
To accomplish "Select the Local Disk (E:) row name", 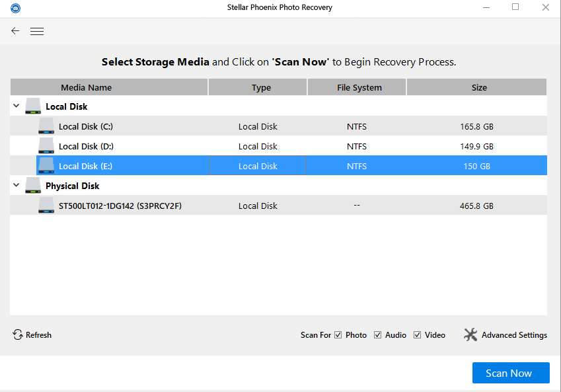I will tap(85, 166).
